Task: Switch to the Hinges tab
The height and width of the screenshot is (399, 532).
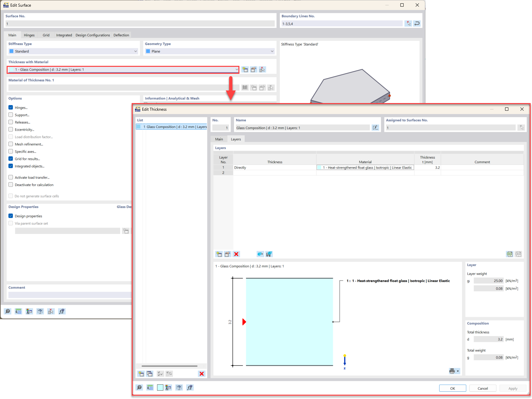Action: click(x=29, y=35)
